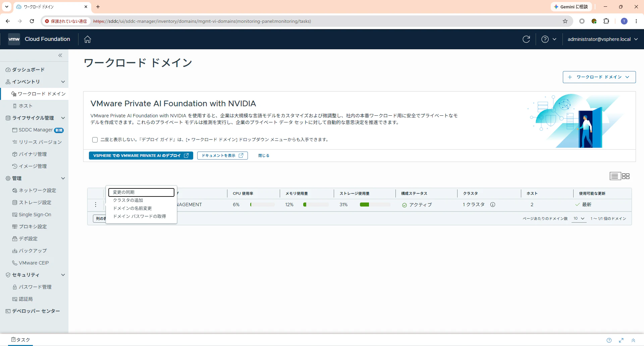Collapse the インベントリ section
This screenshot has width=644, height=346.
tap(63, 82)
